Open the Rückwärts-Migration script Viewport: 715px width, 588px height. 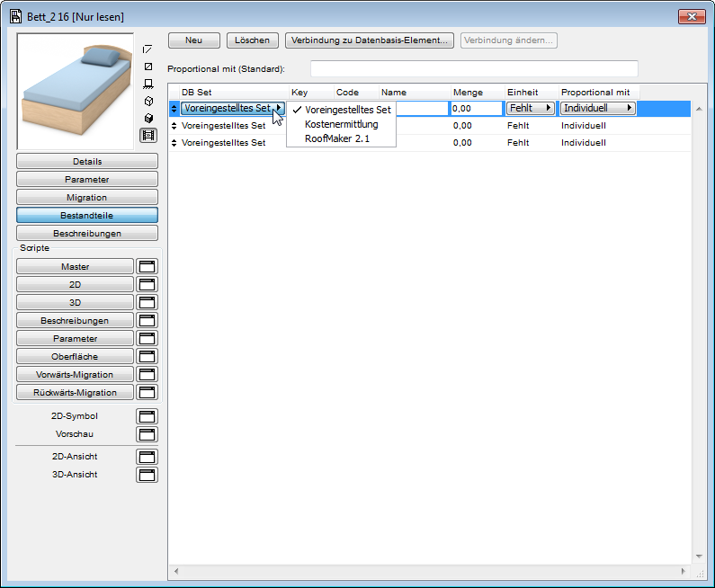[76, 393]
